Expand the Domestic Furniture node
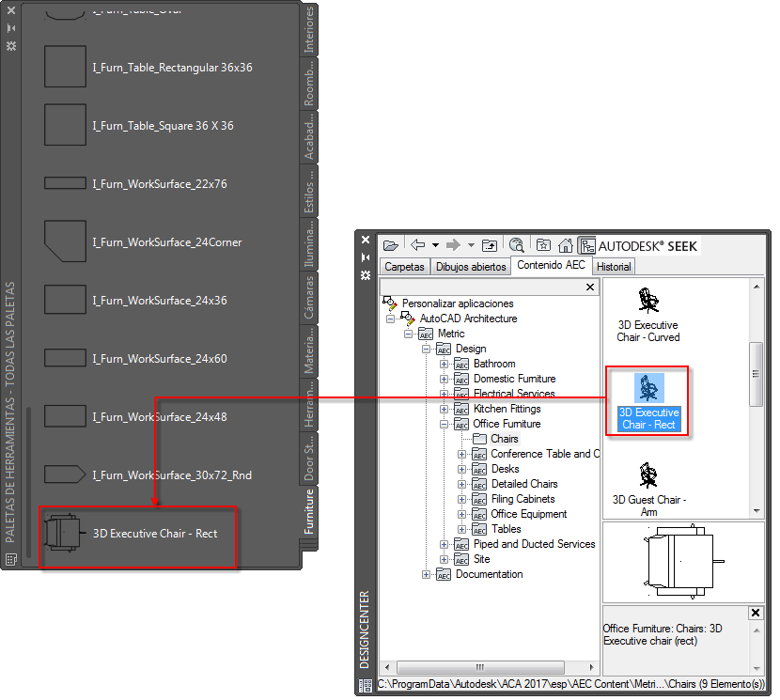Viewport: 780px width, 700px height. coord(444,379)
